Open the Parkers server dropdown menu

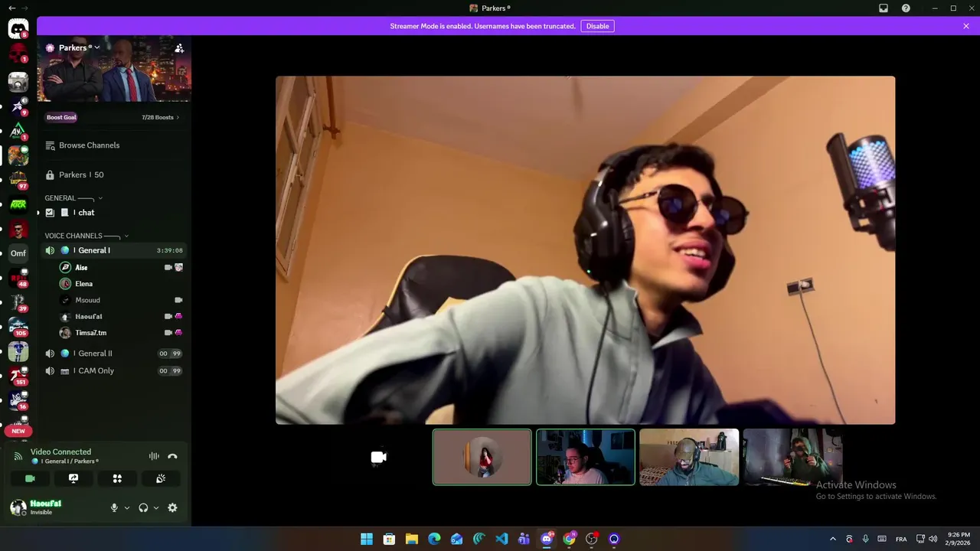click(79, 47)
